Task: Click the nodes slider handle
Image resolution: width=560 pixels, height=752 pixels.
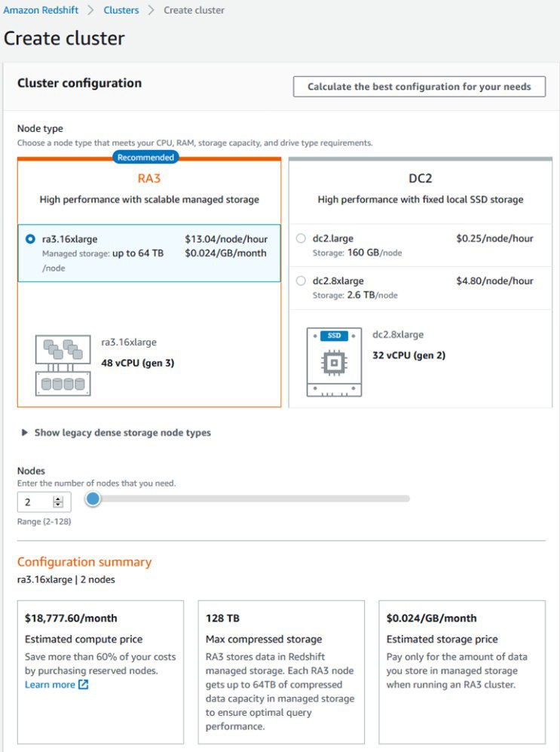Action: [93, 499]
